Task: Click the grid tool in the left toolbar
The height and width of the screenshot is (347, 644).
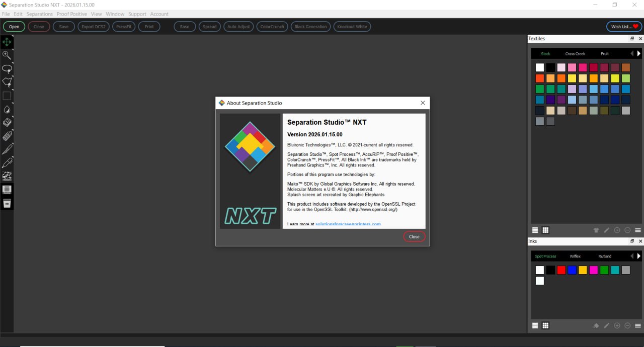Action: coord(7,190)
